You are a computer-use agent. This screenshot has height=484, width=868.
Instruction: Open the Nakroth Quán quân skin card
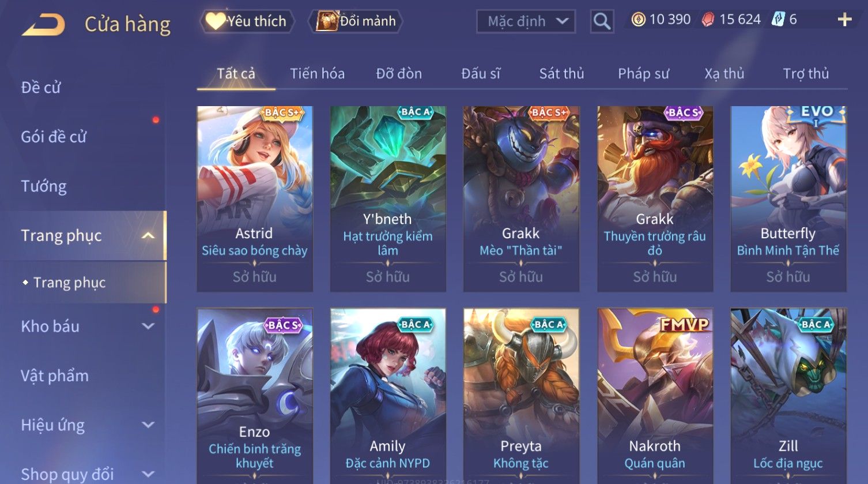[x=655, y=396]
